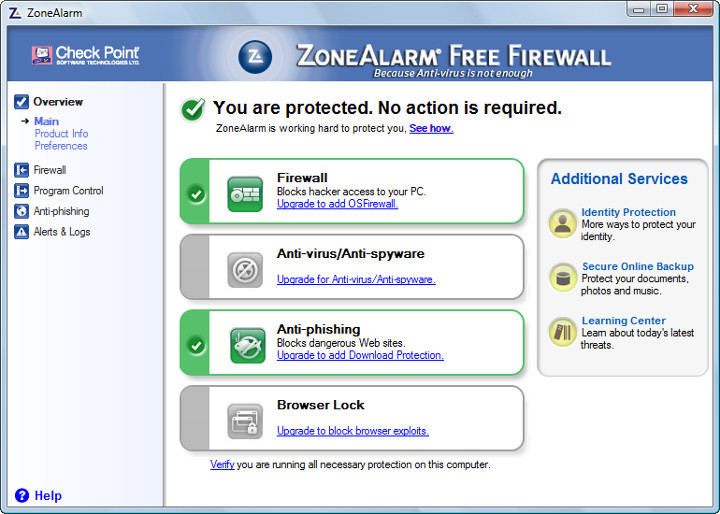Viewport: 720px width, 514px height.
Task: Click the ZoneAlarm Z logo in header
Action: point(255,57)
